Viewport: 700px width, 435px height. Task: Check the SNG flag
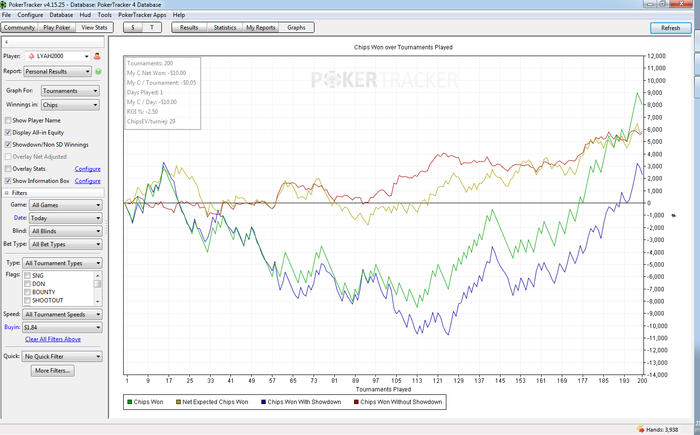[x=27, y=276]
